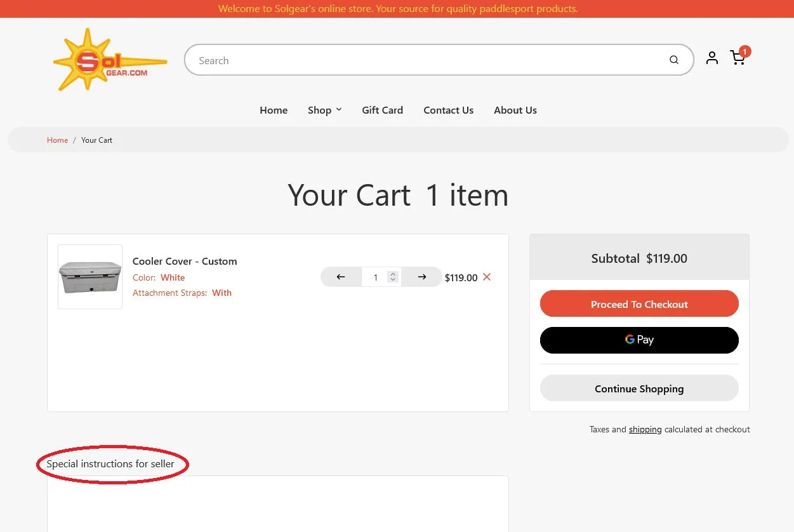794x532 pixels.
Task: Click the Solgear sun logo
Action: click(x=110, y=60)
